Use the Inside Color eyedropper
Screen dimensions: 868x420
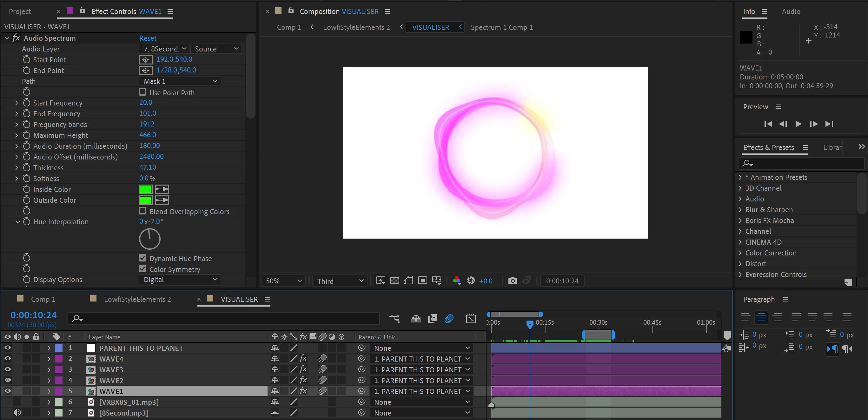coord(162,189)
